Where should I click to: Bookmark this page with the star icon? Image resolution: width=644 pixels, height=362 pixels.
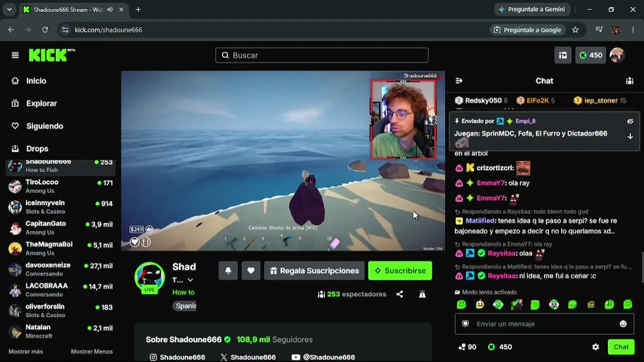point(576,30)
